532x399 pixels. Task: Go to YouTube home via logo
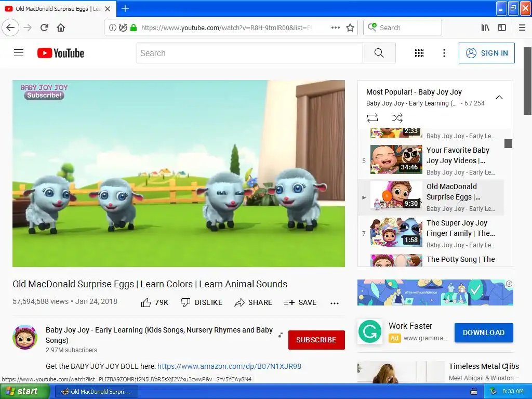click(61, 53)
